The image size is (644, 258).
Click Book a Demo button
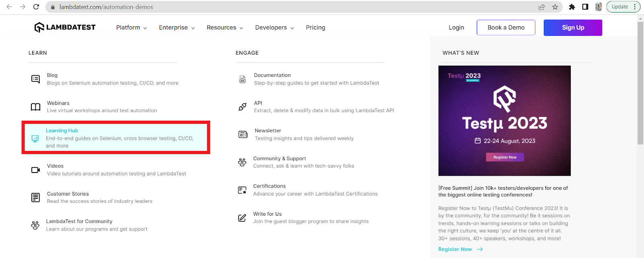pyautogui.click(x=506, y=27)
